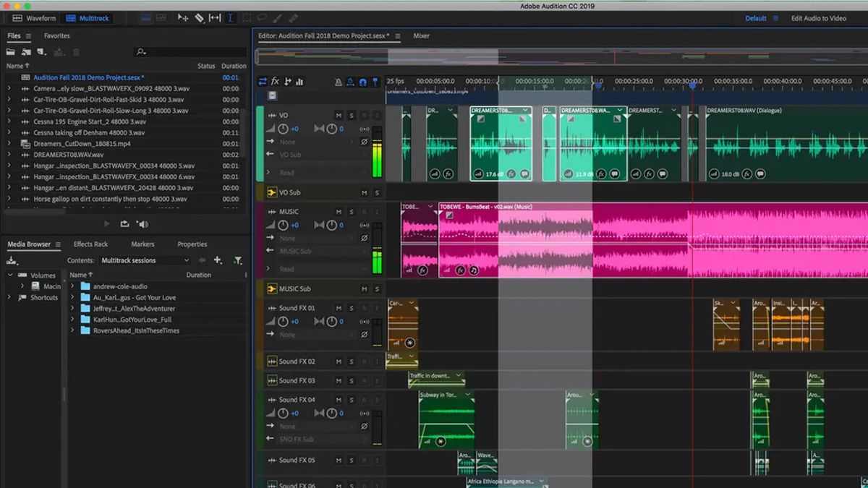Enable the snapping magnet icon

362,81
